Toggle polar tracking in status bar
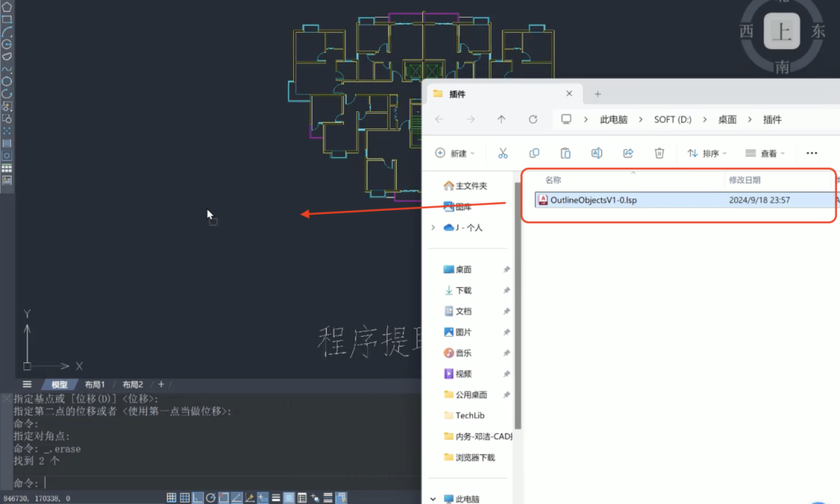This screenshot has width=840, height=504. [211, 498]
